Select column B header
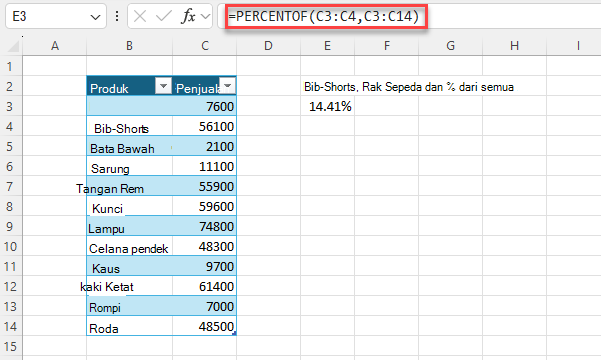This screenshot has height=360, width=601. [x=130, y=46]
